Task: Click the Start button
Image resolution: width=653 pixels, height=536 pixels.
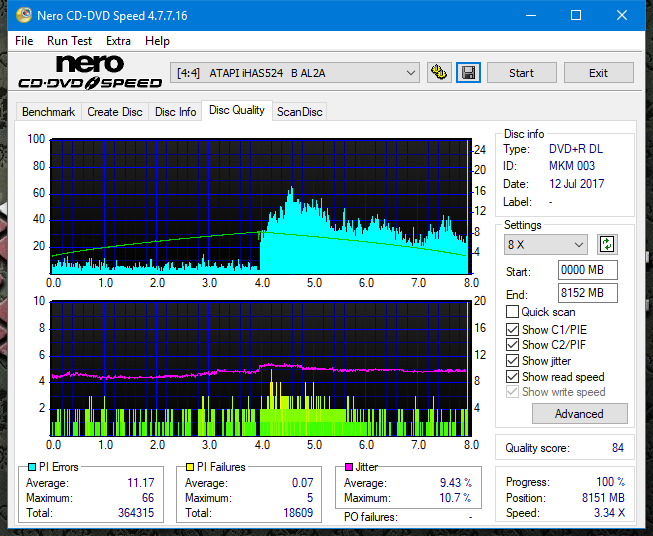Action: click(521, 73)
